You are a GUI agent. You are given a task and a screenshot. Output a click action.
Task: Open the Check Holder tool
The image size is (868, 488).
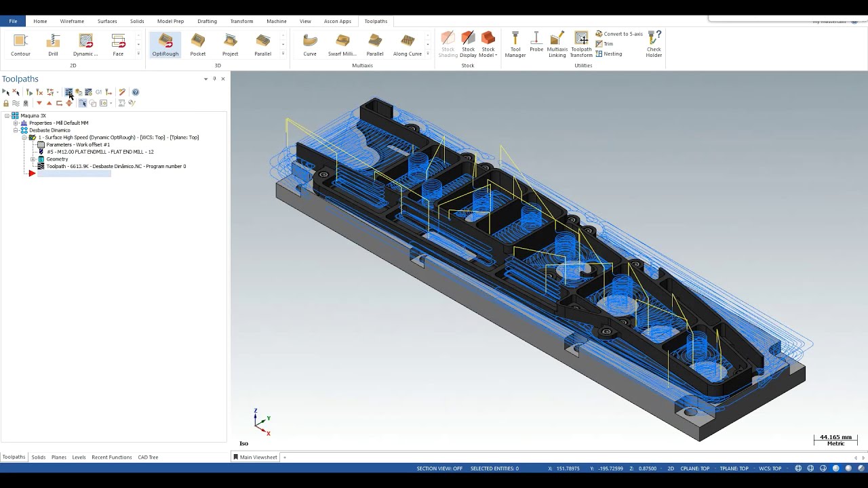tap(654, 45)
